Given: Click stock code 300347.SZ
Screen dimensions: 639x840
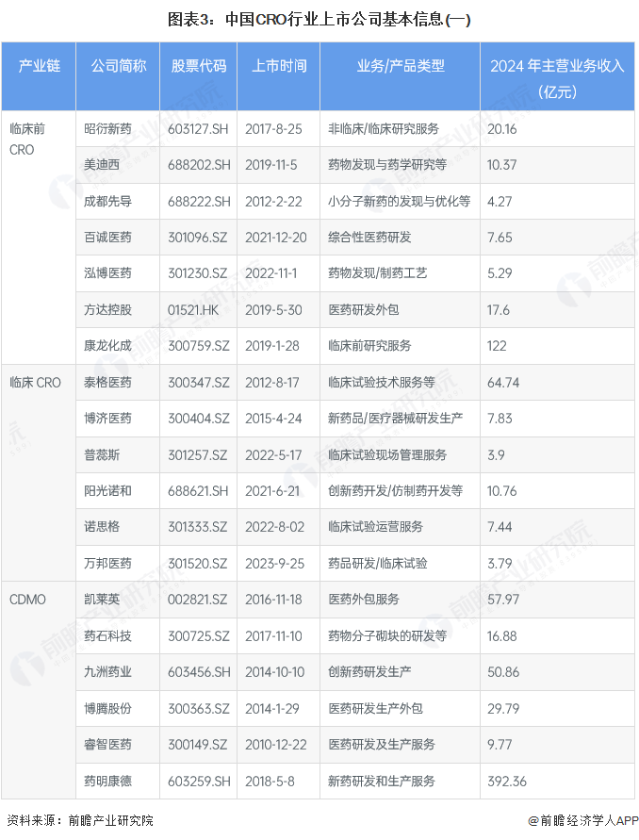Looking at the screenshot, I should pyautogui.click(x=198, y=383).
